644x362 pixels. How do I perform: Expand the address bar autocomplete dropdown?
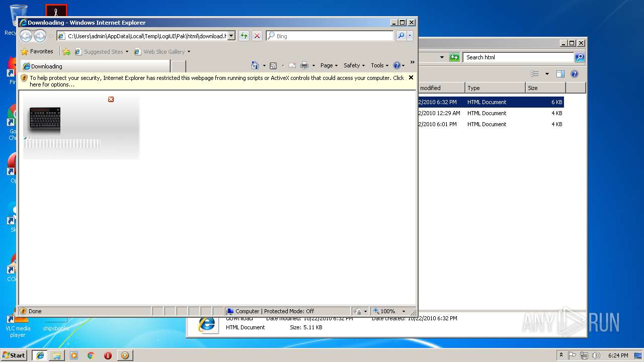(x=231, y=36)
